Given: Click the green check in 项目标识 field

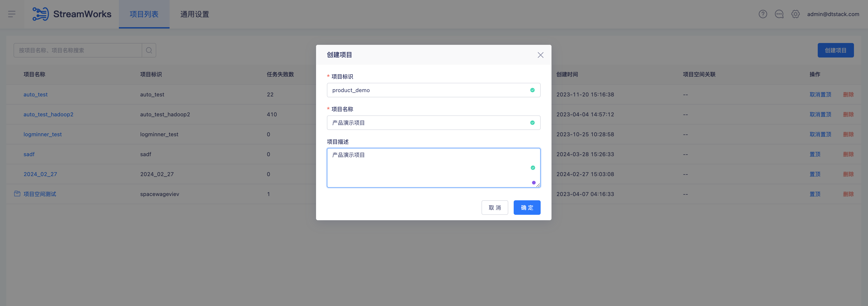Looking at the screenshot, I should click(532, 90).
